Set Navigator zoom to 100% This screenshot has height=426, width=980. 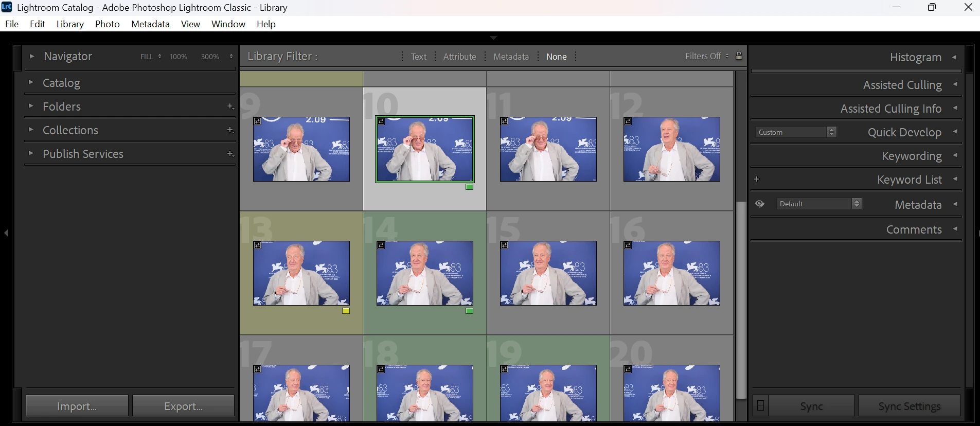click(x=179, y=57)
